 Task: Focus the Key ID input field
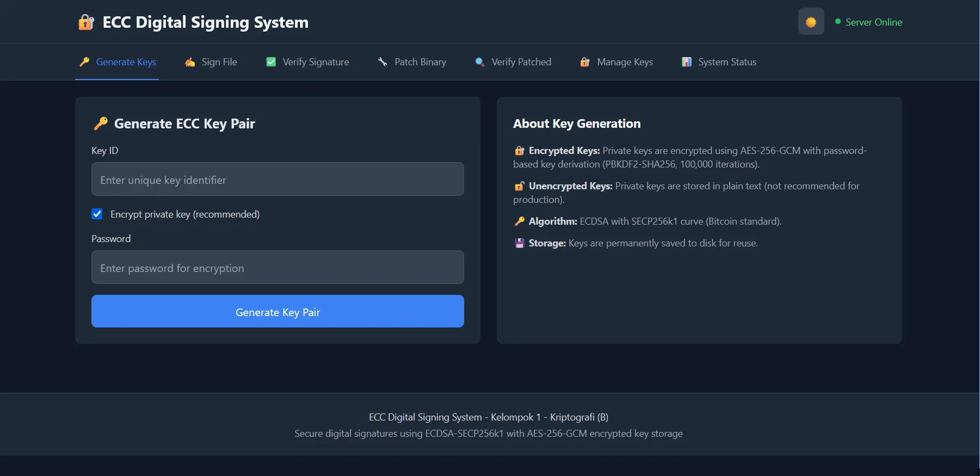point(278,180)
